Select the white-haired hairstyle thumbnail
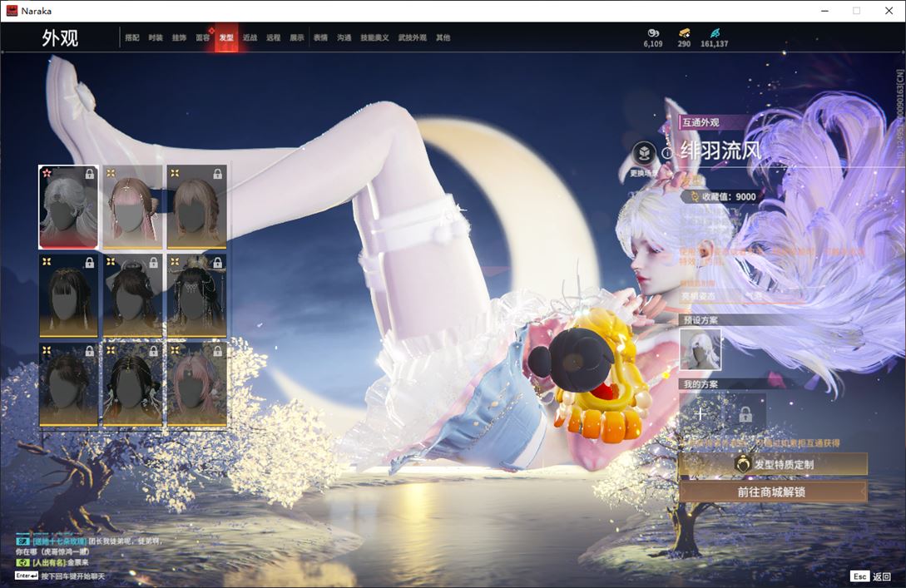Viewport: 906px width, 588px height. point(68,206)
